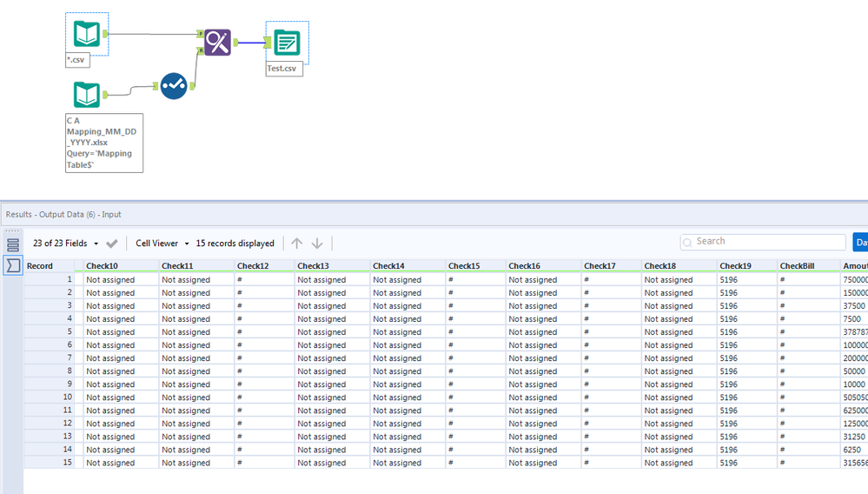Screen dimensions: 868x494
Task: Click the Check13 column header
Action: click(x=332, y=266)
